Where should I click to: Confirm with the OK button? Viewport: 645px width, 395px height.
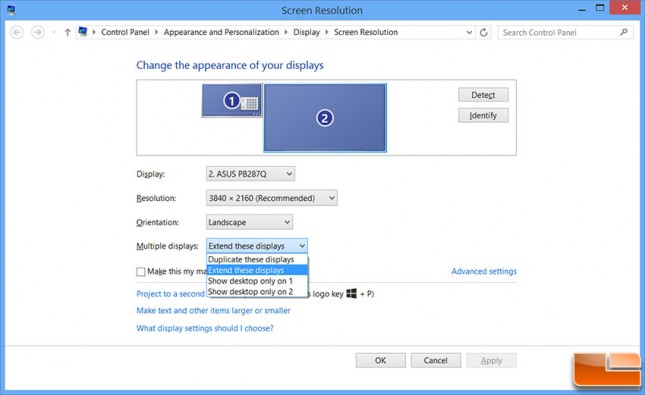click(x=381, y=360)
